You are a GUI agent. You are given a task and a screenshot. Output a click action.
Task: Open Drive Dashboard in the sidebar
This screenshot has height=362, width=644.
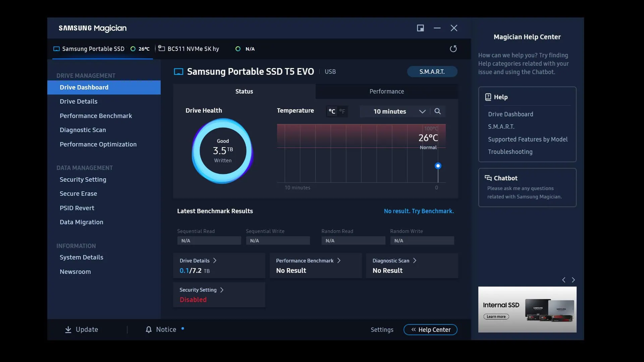(104, 87)
